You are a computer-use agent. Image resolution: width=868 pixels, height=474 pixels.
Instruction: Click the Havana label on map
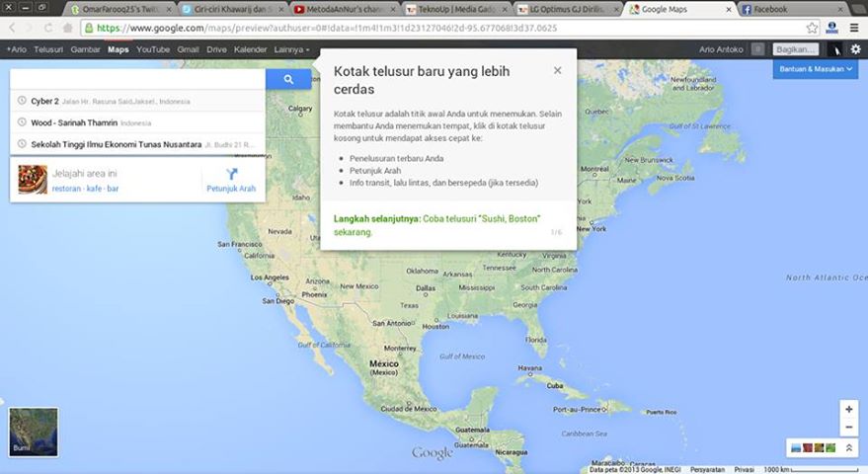[x=529, y=368]
